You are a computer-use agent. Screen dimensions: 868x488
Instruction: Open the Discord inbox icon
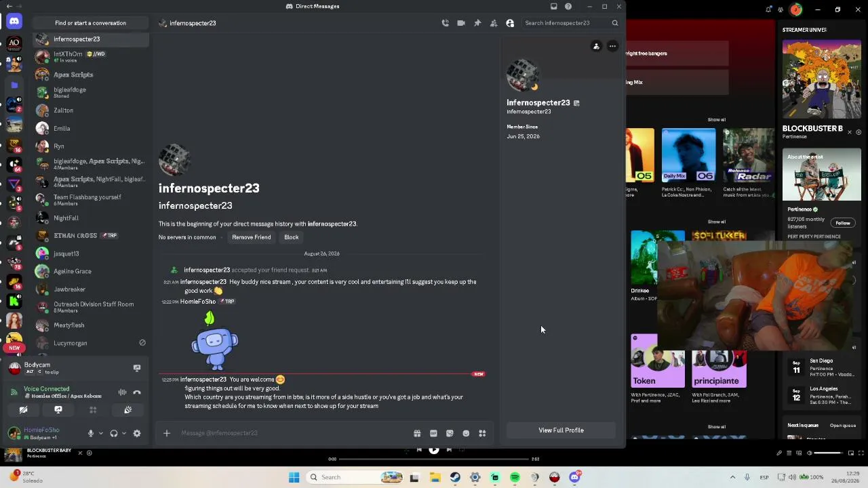(x=553, y=6)
